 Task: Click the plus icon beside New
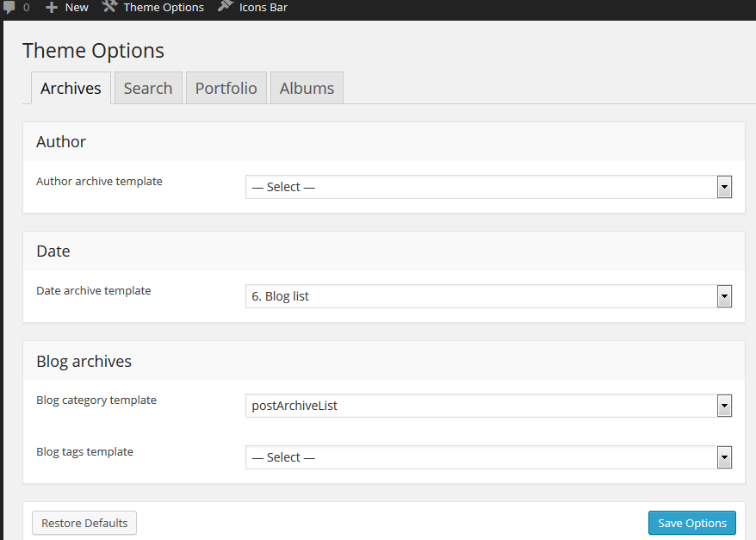click(x=52, y=7)
